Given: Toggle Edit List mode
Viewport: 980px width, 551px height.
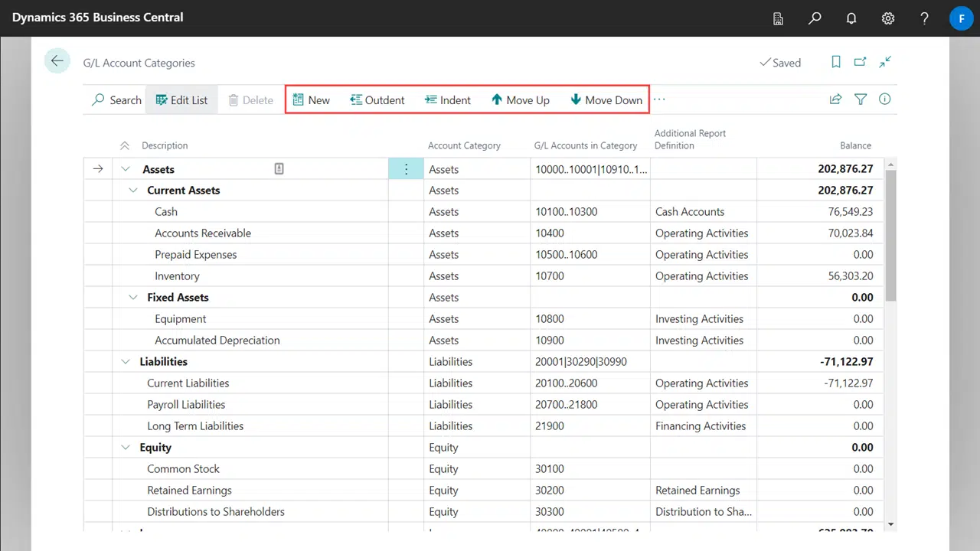Looking at the screenshot, I should point(181,100).
